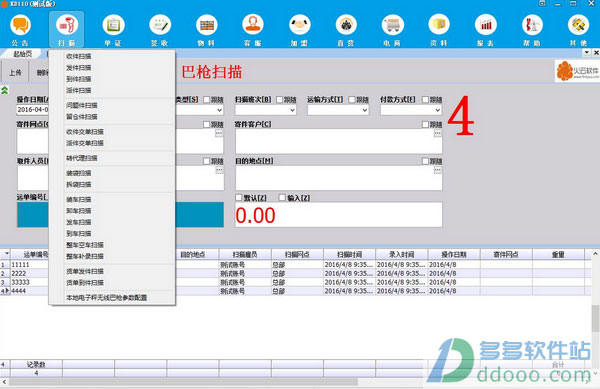Image resolution: width=600 pixels, height=389 pixels.
Task: Close the current tab with the tab-bar X
Action: click(596, 52)
